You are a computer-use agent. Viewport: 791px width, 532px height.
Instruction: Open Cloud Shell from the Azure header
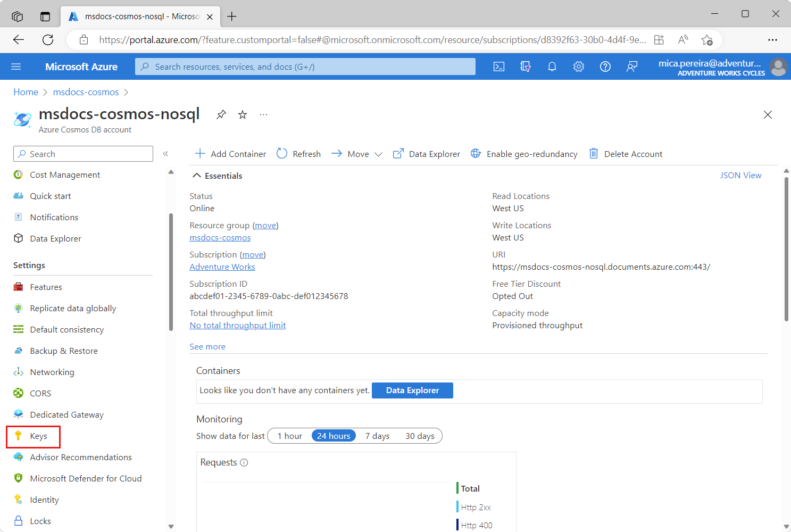click(x=499, y=66)
